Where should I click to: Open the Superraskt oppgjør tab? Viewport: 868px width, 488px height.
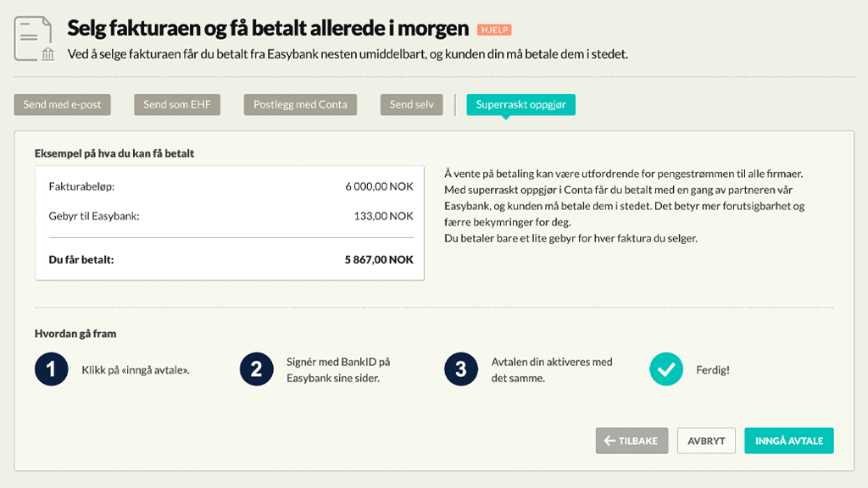[x=521, y=104]
